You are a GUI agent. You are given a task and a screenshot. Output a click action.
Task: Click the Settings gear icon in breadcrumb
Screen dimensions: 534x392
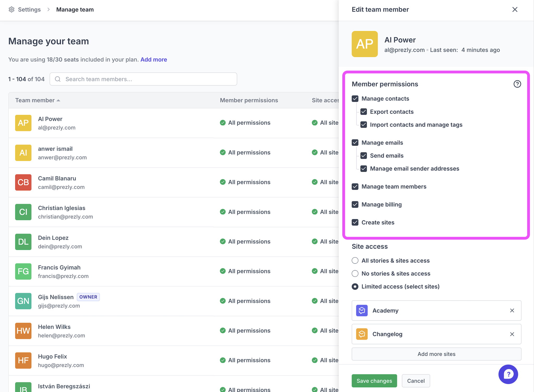pos(11,10)
